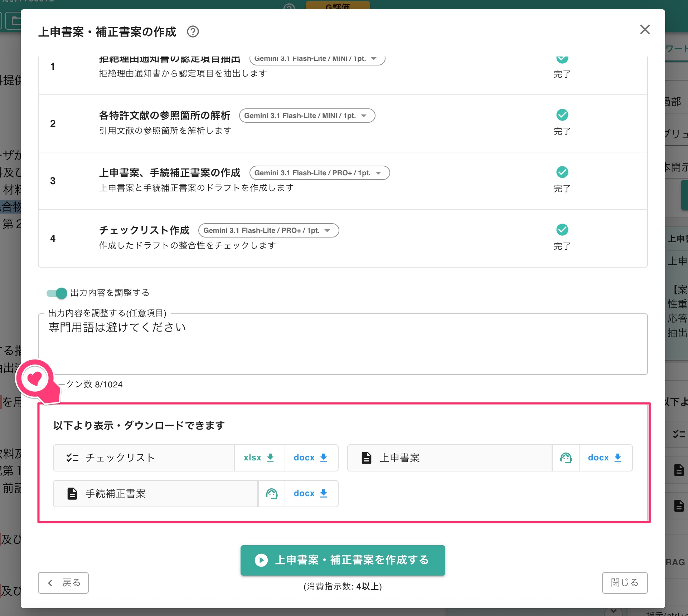
Task: Click the checklist icon in チェックリスト row
Action: coord(72,458)
